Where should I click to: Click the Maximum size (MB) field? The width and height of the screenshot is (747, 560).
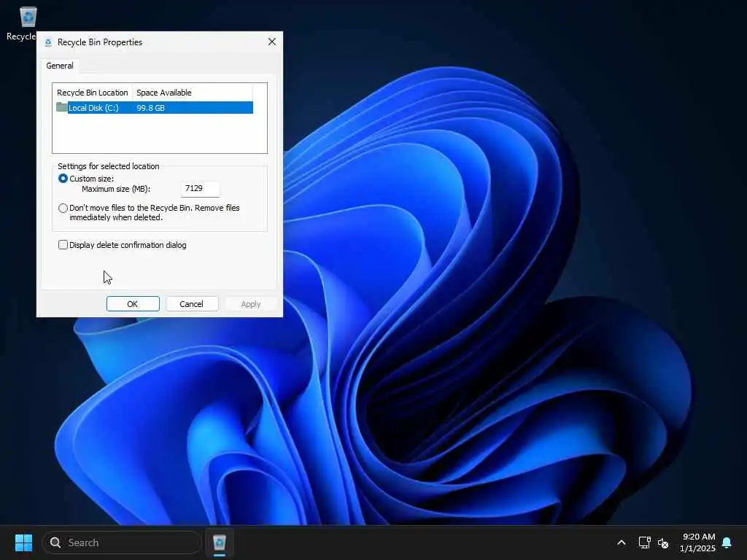pyautogui.click(x=200, y=189)
